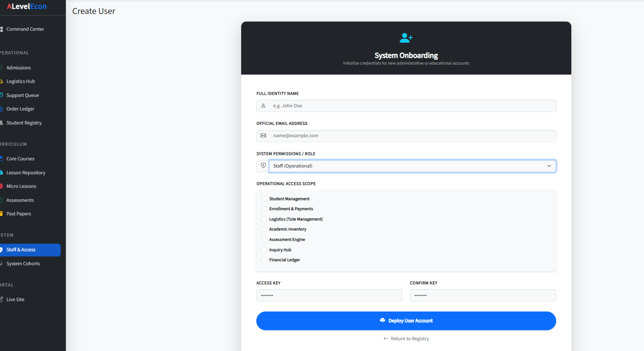
Task: Open Staff & Access in the sidebar
Action: click(x=30, y=250)
